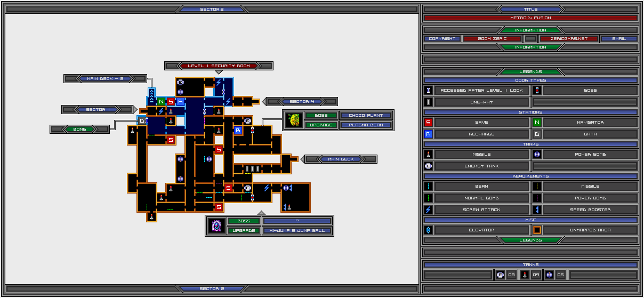
Task: Click the Boss door type legend icon
Action: tap(537, 91)
